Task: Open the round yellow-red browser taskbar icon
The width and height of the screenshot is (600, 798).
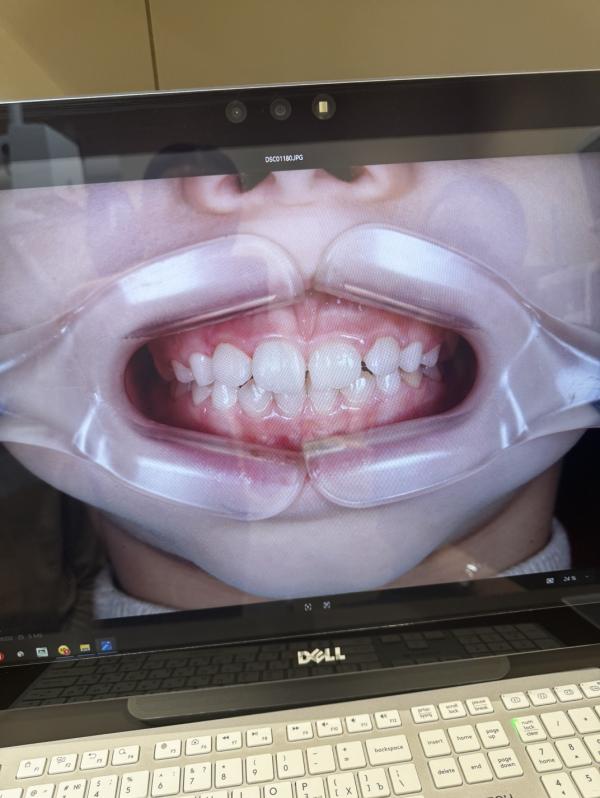Action: coord(64,650)
